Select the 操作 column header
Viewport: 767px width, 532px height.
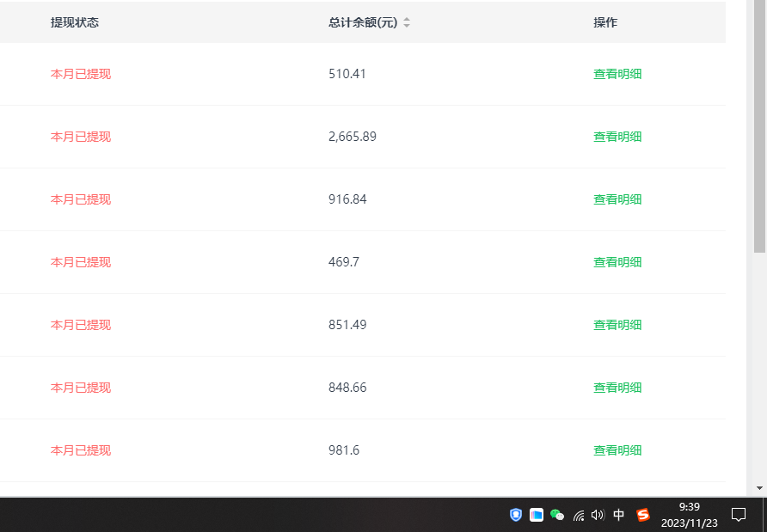(604, 21)
